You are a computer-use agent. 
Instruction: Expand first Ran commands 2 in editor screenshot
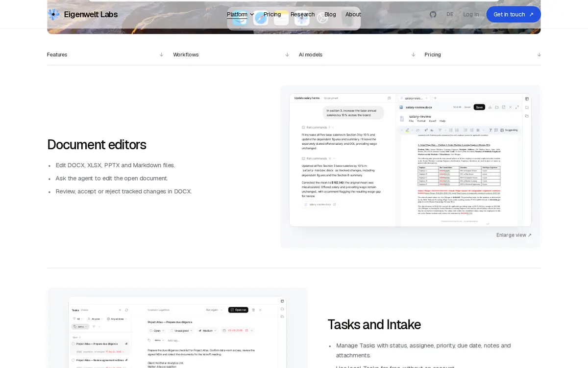click(317, 127)
